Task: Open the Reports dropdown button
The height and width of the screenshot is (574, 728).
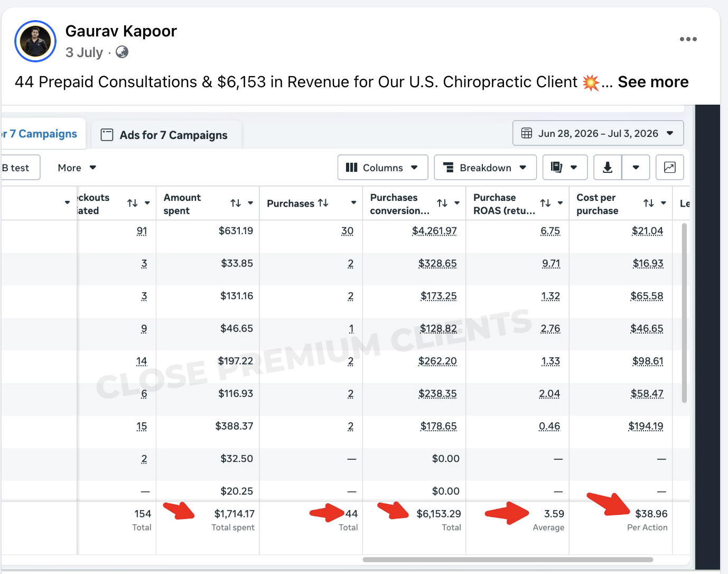Action: 565,168
